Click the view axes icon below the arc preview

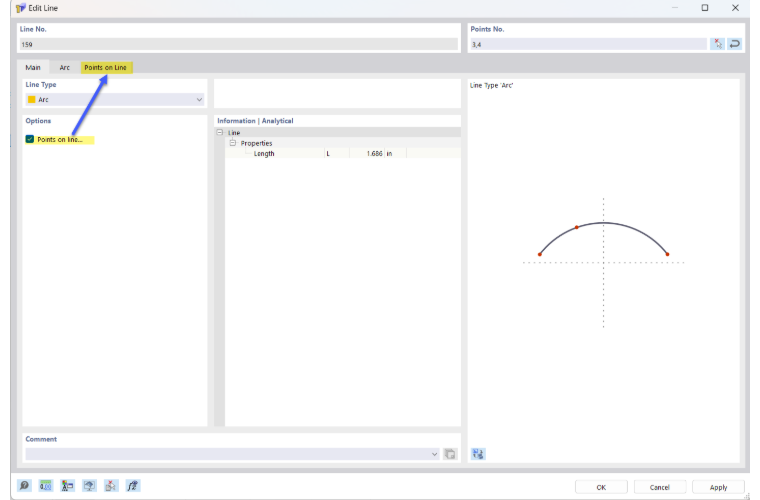(478, 453)
